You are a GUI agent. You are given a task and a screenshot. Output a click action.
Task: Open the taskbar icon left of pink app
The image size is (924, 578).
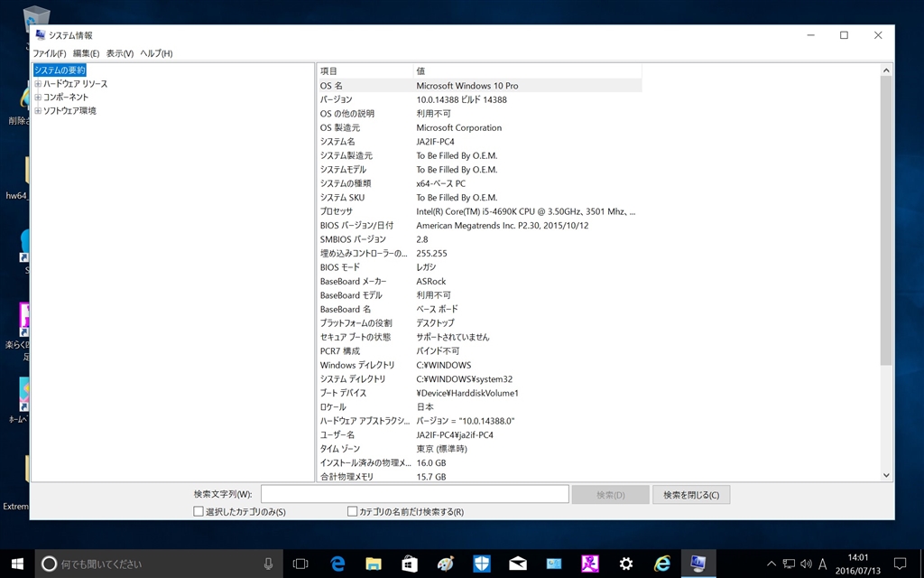(x=554, y=564)
